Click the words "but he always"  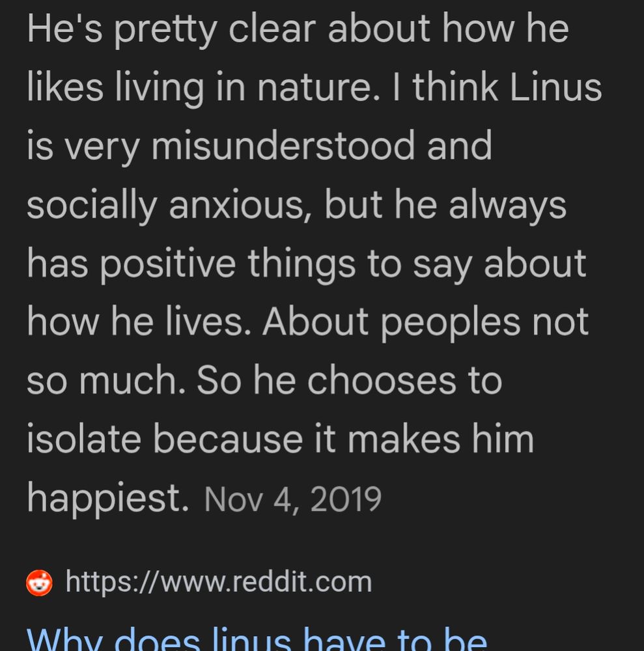445,204
